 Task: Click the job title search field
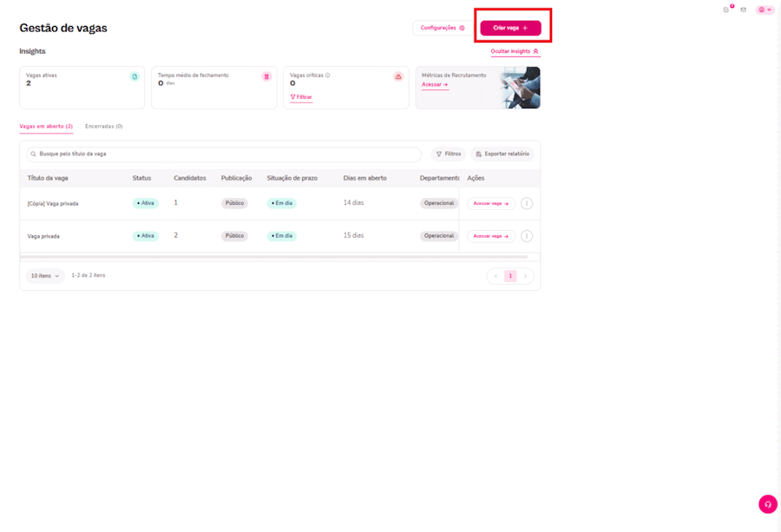point(217,154)
